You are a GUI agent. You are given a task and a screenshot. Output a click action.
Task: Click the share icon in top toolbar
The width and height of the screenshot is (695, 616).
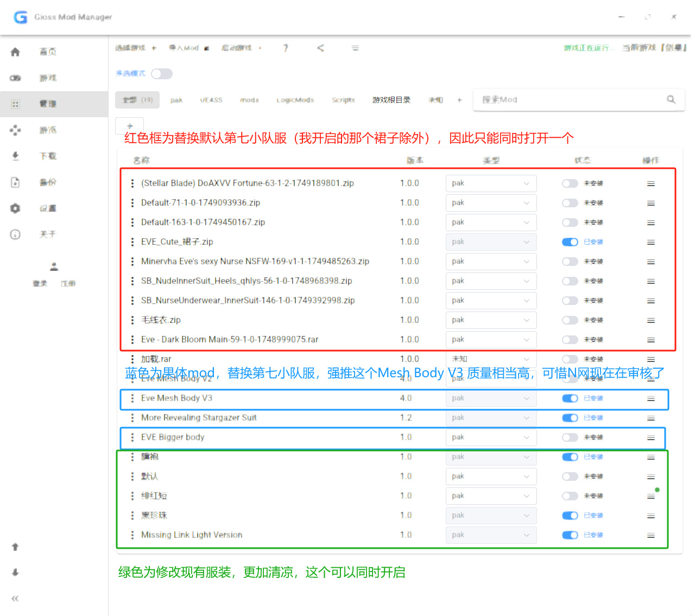point(320,48)
